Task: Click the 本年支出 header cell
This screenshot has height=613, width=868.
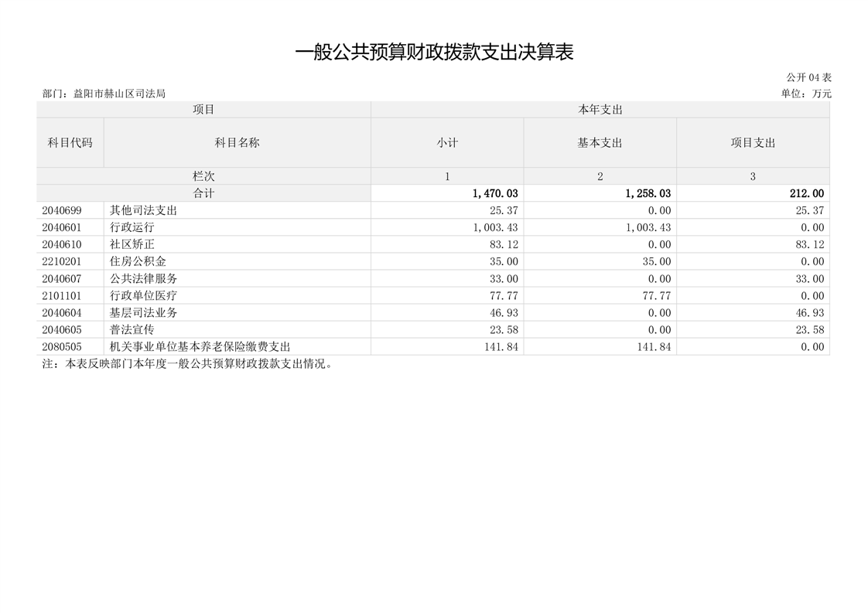Action: point(600,110)
